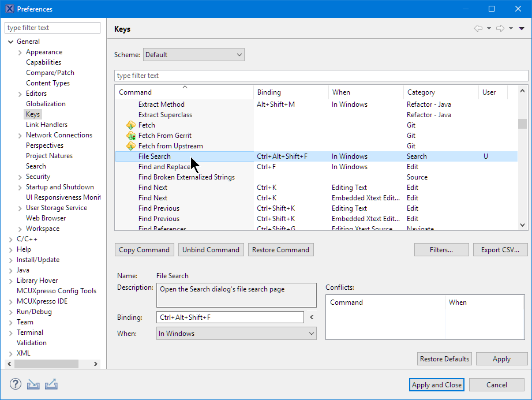The width and height of the screenshot is (532, 400).
Task: Open the back history dropdown arrow
Action: (489, 28)
